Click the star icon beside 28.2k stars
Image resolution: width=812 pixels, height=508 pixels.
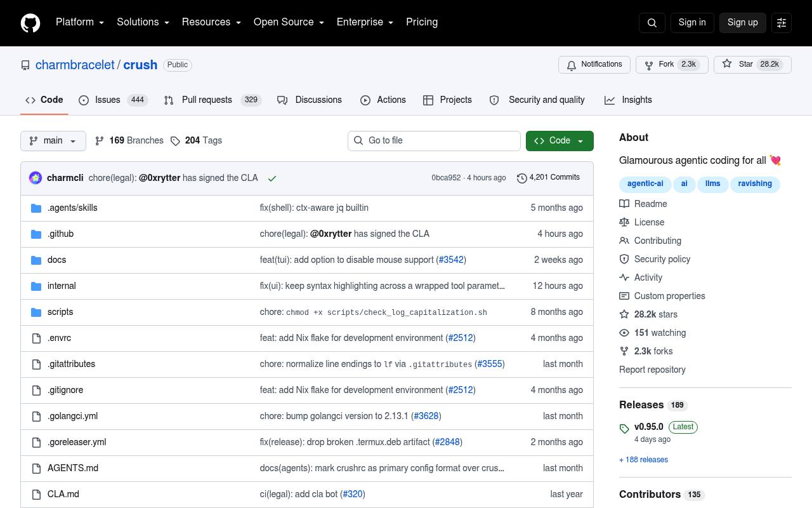point(624,314)
